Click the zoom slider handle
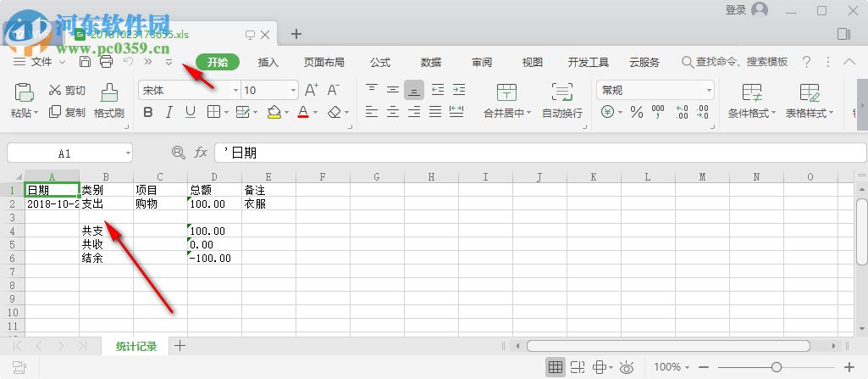Image resolution: width=868 pixels, height=379 pixels. pyautogui.click(x=777, y=367)
